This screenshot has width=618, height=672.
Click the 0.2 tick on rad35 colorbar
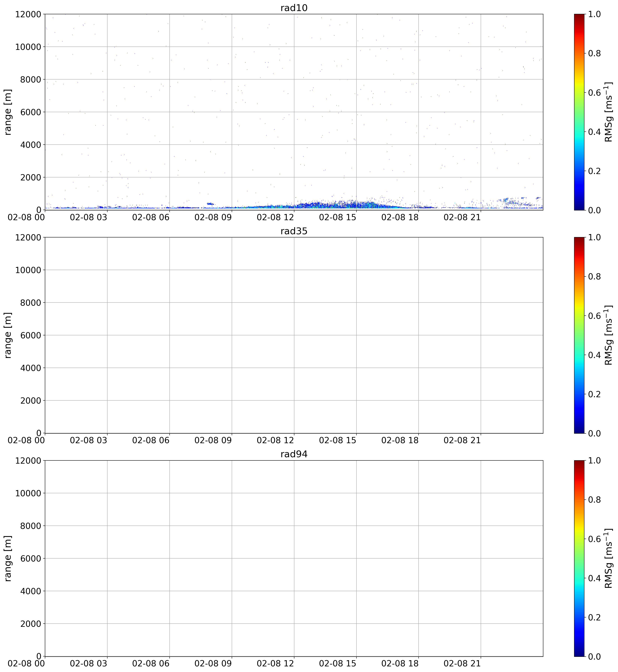594,394
